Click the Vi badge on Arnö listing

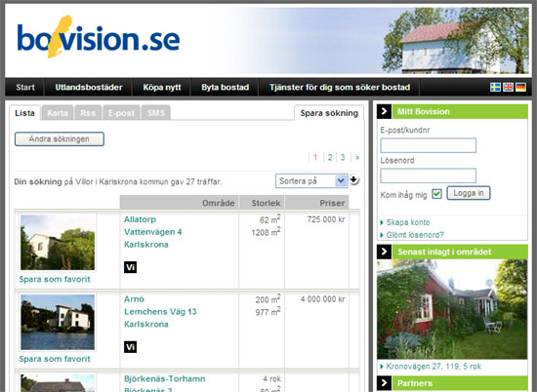tap(130, 347)
